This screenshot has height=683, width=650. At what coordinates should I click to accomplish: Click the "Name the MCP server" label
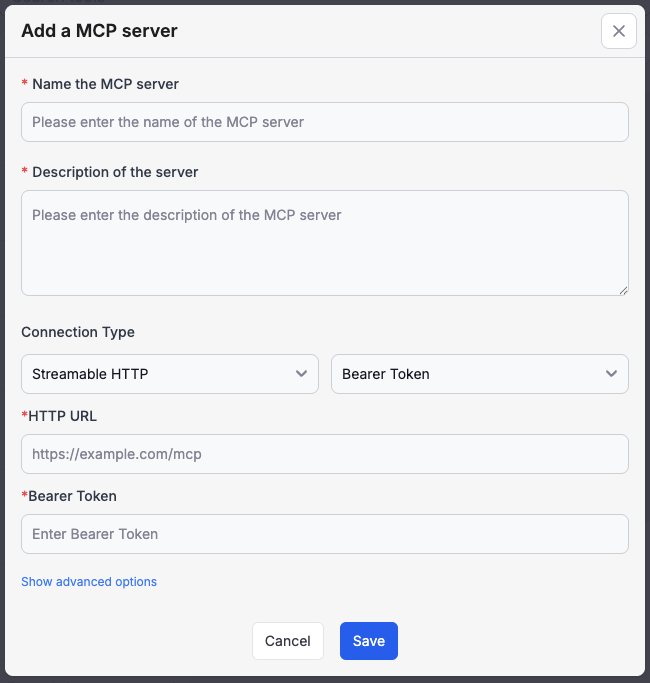(x=105, y=84)
